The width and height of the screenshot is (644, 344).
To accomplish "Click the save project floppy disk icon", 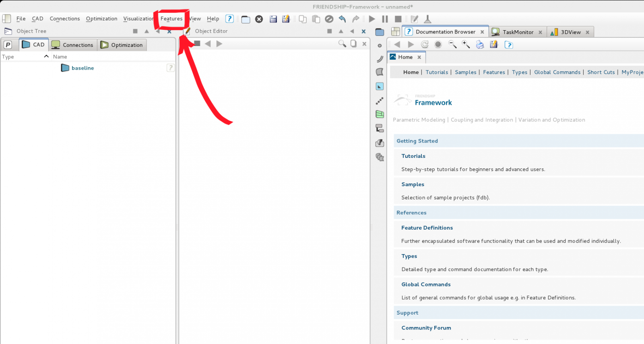I will pos(273,19).
